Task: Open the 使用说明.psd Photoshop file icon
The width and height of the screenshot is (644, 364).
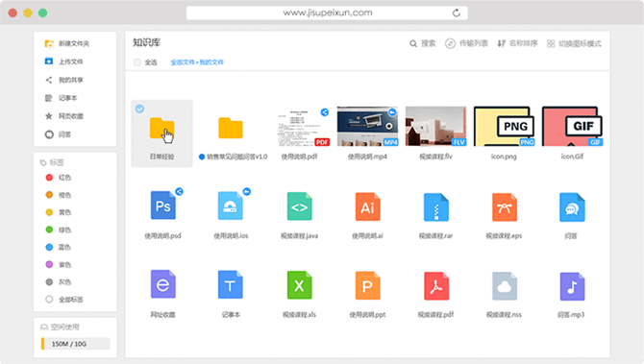Action: click(x=163, y=206)
